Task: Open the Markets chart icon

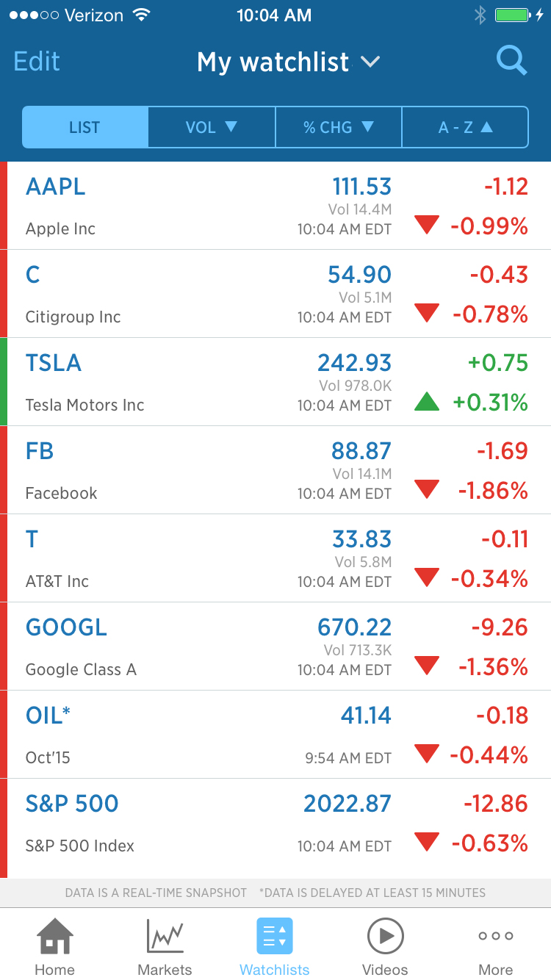Action: point(165,937)
